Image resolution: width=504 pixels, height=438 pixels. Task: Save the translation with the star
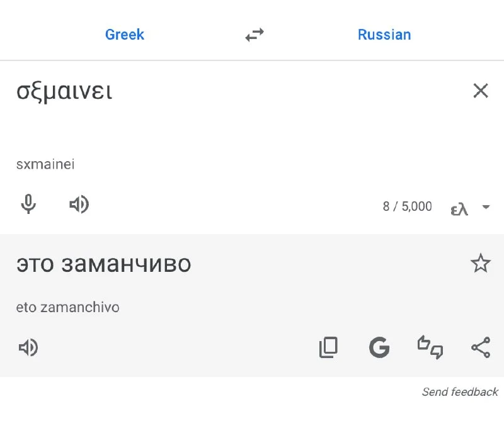point(481,263)
